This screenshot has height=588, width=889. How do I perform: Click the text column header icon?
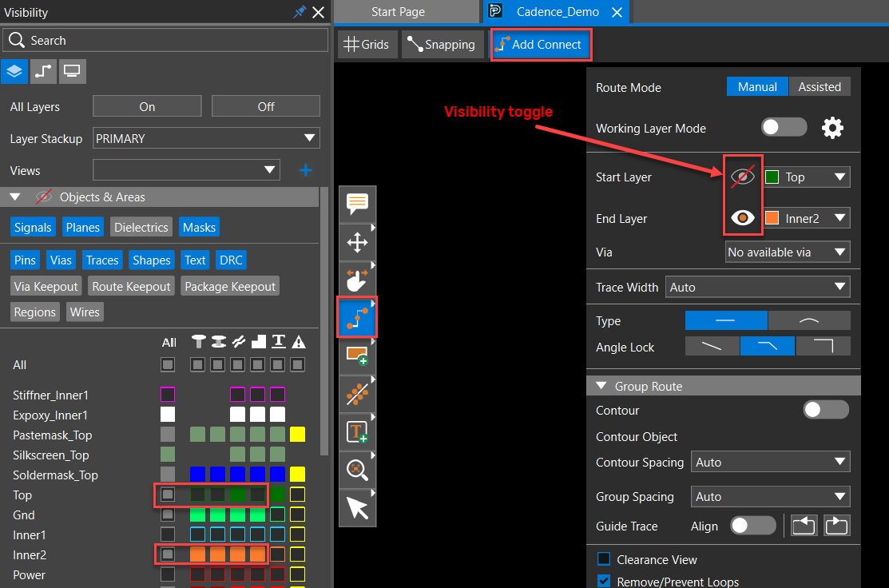click(278, 341)
